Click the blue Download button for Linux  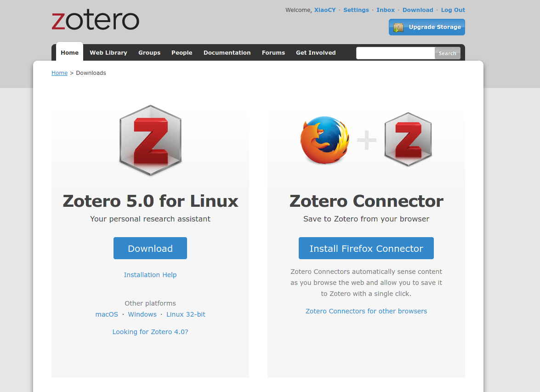tap(150, 248)
